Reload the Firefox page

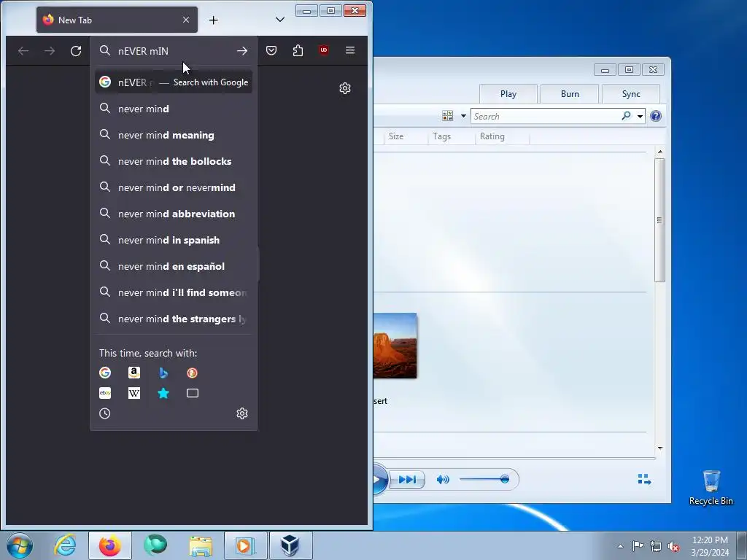[76, 51]
